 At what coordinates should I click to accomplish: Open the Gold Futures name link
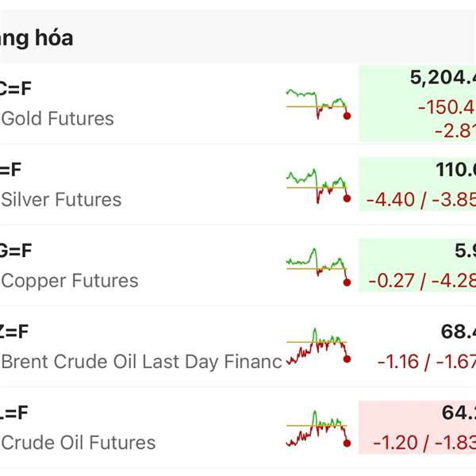click(x=58, y=119)
